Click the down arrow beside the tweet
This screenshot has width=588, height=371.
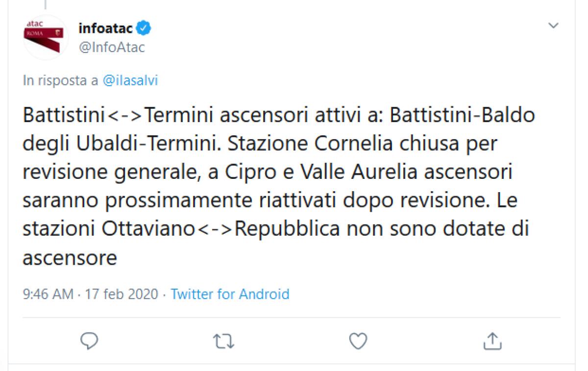[x=554, y=25]
